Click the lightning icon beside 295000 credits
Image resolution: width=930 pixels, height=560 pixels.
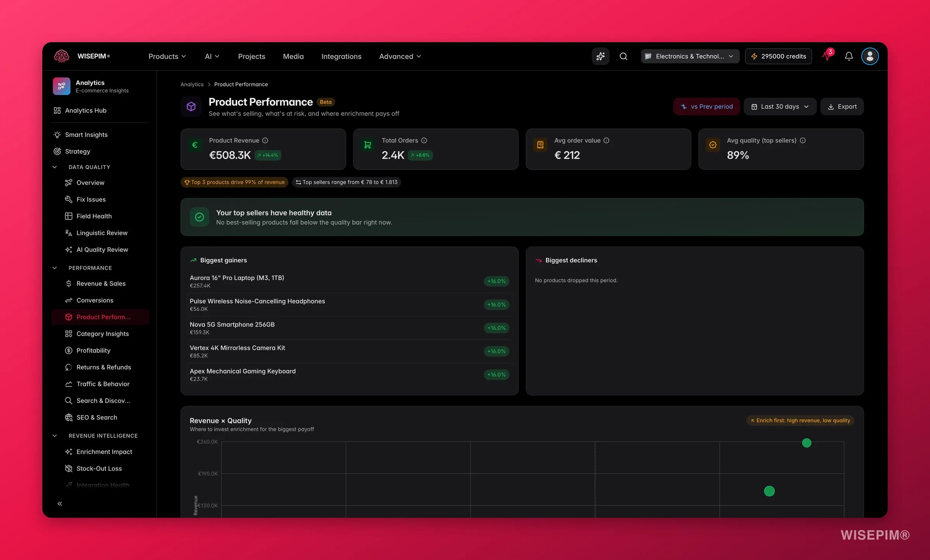[x=754, y=56]
